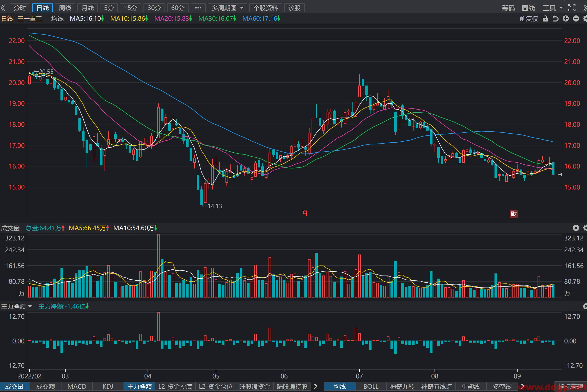Click the 财 financial marker on chart
This screenshot has width=587, height=392.
click(x=514, y=214)
